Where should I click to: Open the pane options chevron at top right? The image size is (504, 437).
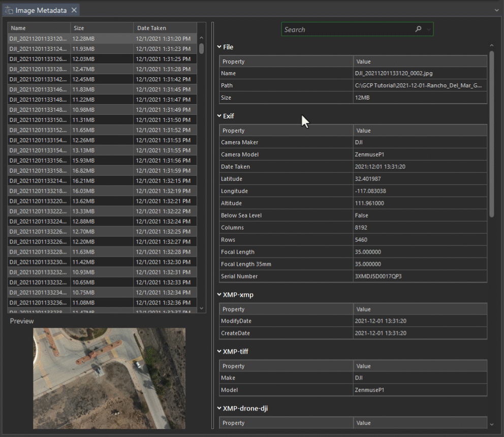click(x=496, y=10)
